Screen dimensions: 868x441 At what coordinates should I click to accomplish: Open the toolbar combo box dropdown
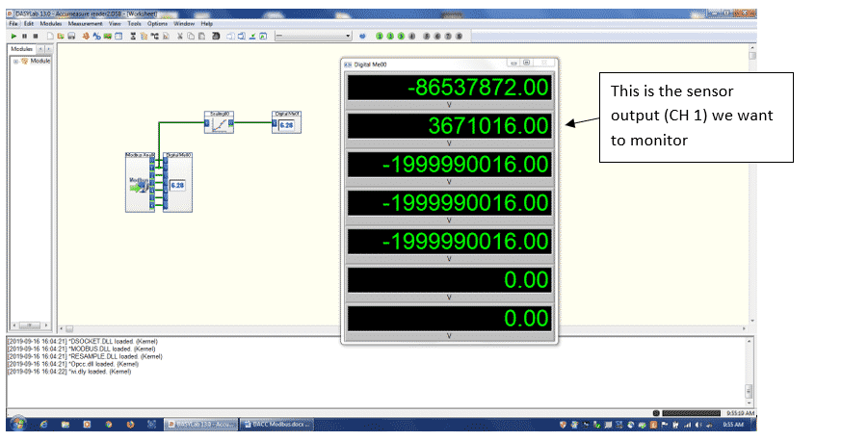348,36
